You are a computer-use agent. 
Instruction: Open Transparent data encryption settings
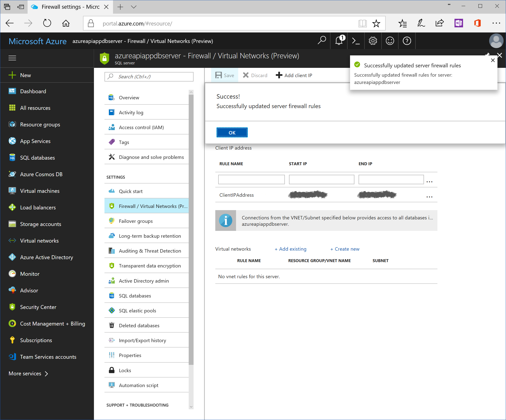pos(150,266)
